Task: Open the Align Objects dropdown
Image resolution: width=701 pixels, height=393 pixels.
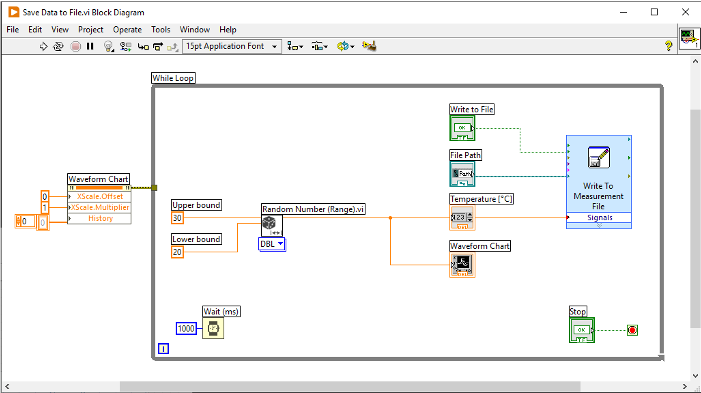Action: pyautogui.click(x=295, y=46)
